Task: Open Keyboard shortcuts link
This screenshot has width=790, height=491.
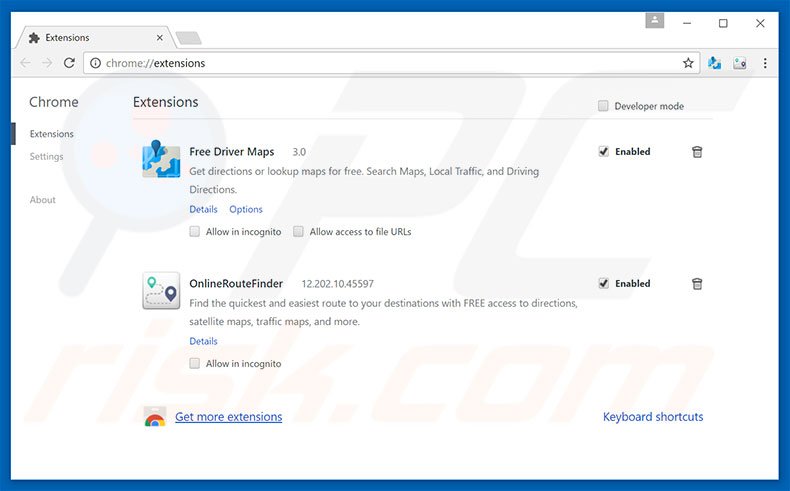Action: [x=653, y=417]
